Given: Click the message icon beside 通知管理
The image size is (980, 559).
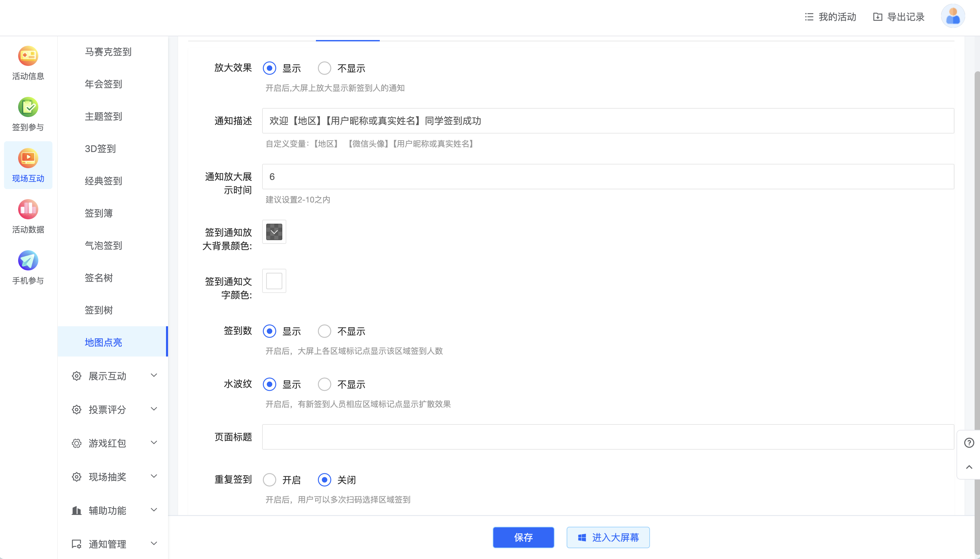Looking at the screenshot, I should pyautogui.click(x=76, y=544).
